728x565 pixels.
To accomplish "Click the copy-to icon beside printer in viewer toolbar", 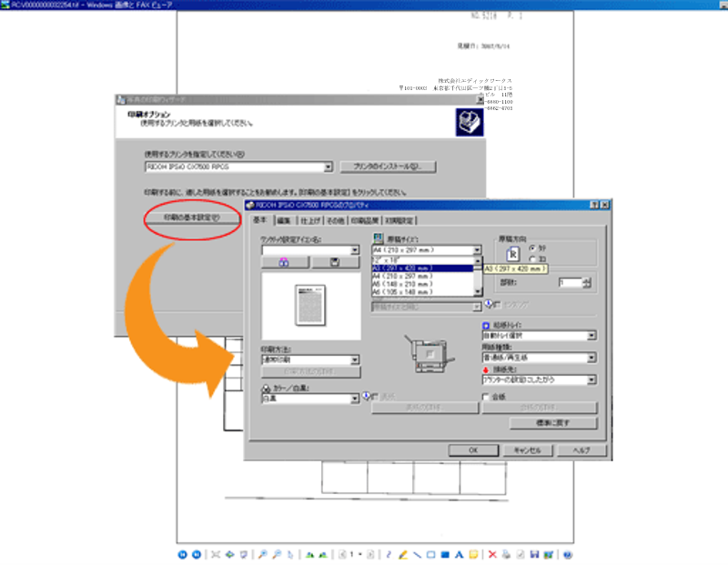I will [x=521, y=554].
